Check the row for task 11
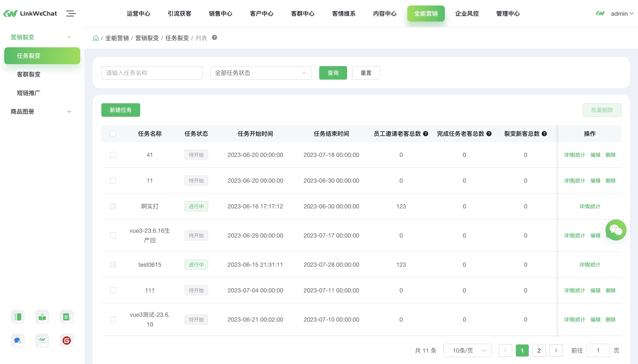Screen dimensions: 638x364 point(113,181)
